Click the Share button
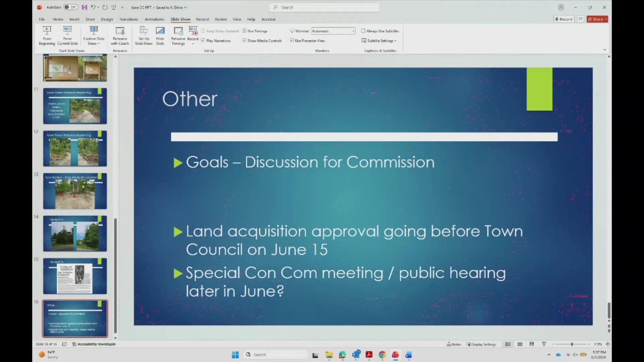 597,19
